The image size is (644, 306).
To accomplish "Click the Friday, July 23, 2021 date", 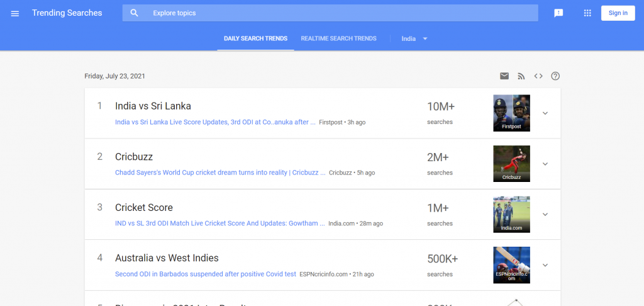I will pos(114,76).
